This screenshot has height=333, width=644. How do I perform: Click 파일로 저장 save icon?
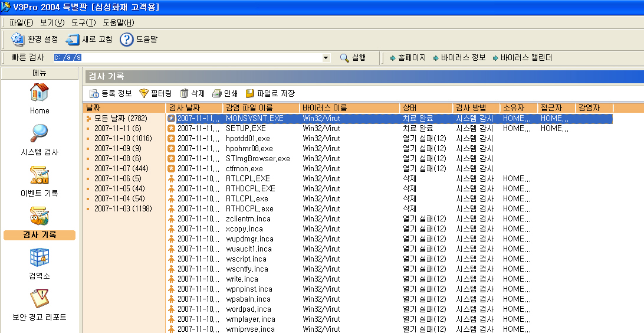tap(249, 94)
